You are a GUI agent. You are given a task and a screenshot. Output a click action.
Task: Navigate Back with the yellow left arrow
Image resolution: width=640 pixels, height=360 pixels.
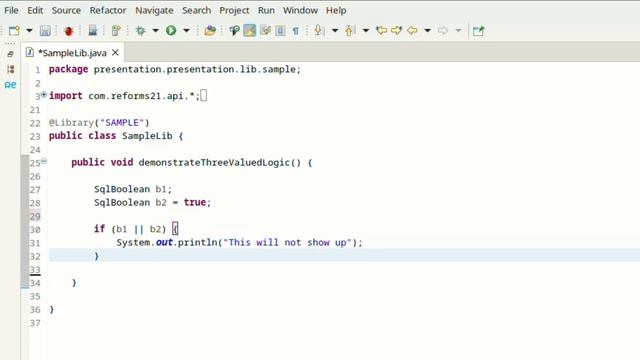click(x=412, y=31)
